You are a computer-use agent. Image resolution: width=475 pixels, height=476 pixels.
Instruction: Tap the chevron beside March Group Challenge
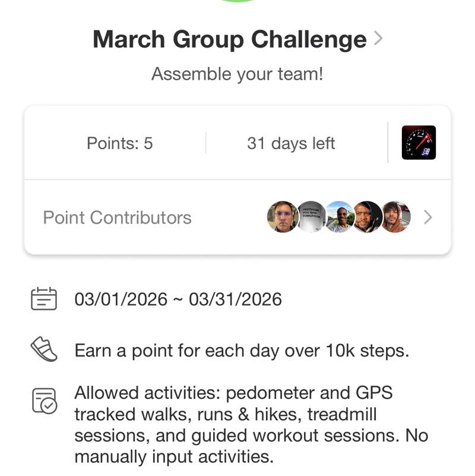tap(378, 39)
